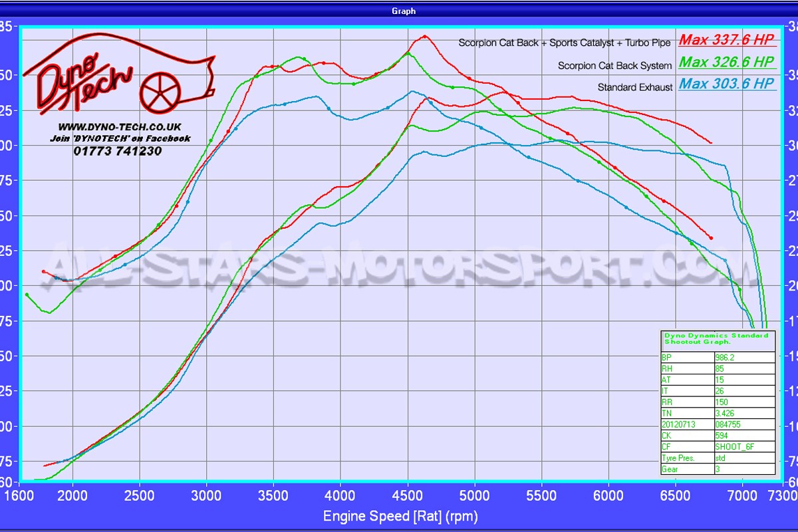
Task: Select the 'TN' row label
Action: coord(687,413)
